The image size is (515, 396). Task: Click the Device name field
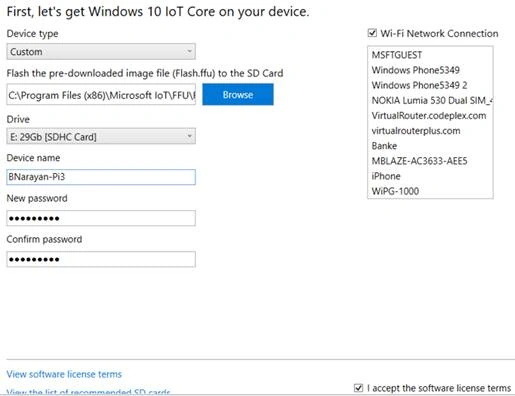click(x=101, y=177)
